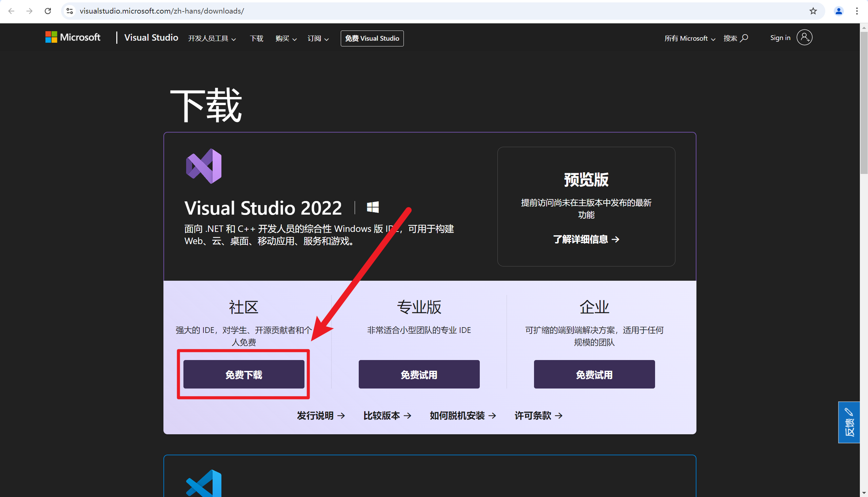Open the Chrome profile avatar

(x=839, y=11)
